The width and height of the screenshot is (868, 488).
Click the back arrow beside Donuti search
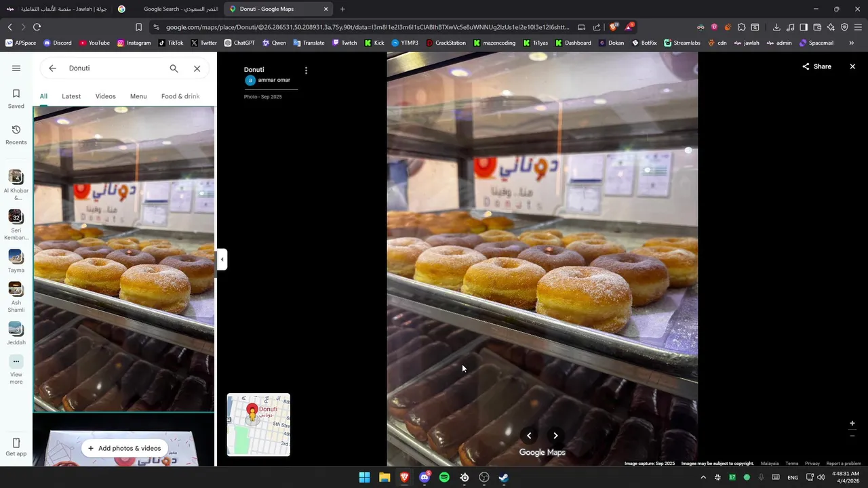(x=52, y=68)
